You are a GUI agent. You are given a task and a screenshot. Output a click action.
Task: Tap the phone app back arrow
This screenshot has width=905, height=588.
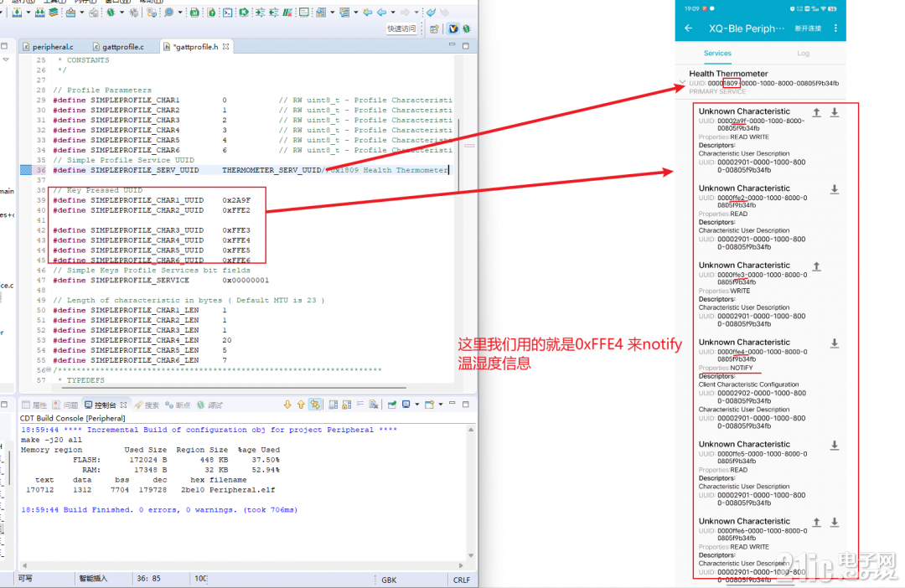[x=689, y=28]
